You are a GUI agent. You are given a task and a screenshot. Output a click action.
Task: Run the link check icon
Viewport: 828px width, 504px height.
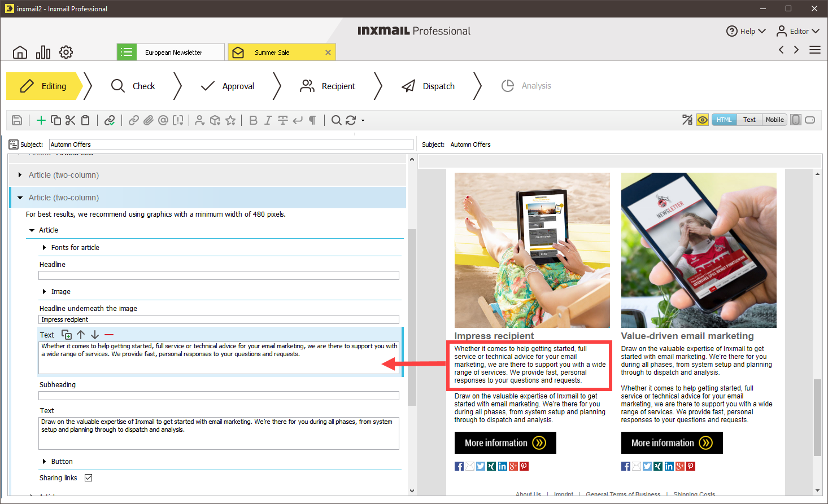[110, 120]
